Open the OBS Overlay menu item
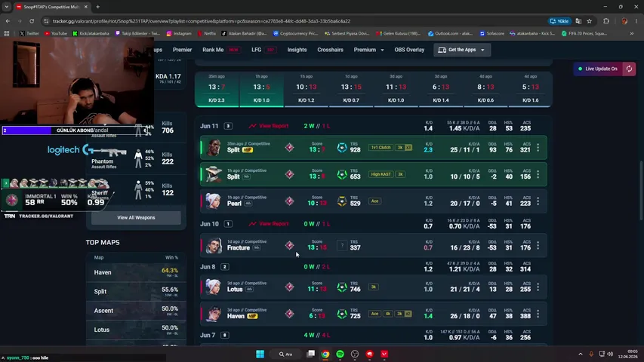The width and height of the screenshot is (644, 362). tap(409, 50)
